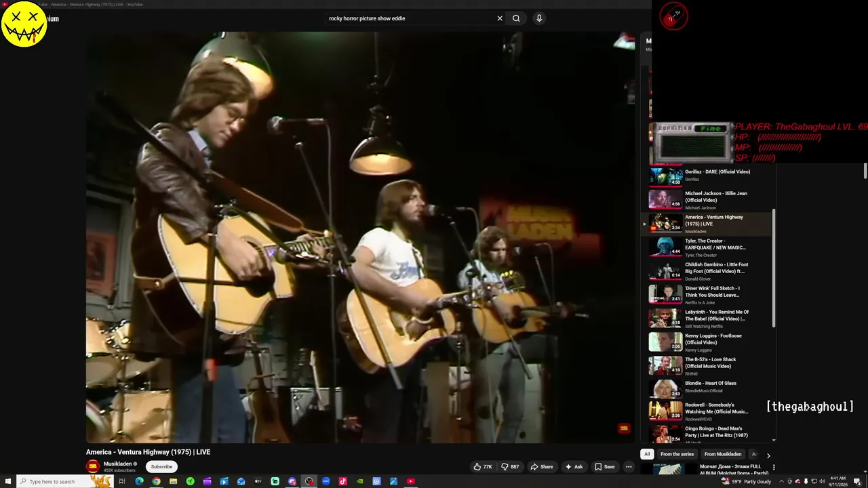
Task: Launch Microsoft Edge from the taskbar
Action: pos(139,481)
